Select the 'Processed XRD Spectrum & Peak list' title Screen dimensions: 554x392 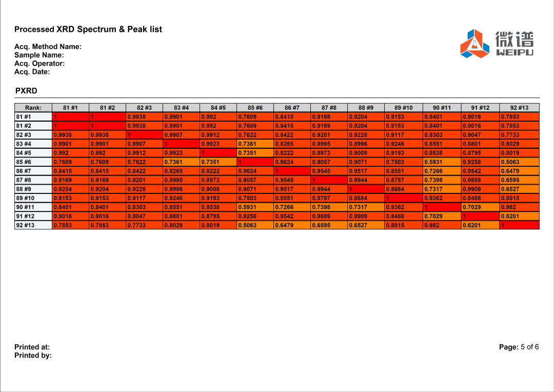[x=88, y=29]
